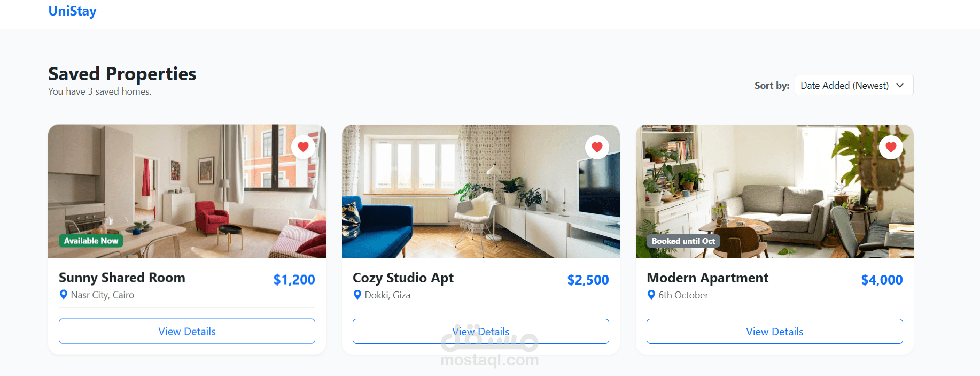The height and width of the screenshot is (376, 980).
Task: View Details for Modern Apartment
Action: click(x=775, y=332)
